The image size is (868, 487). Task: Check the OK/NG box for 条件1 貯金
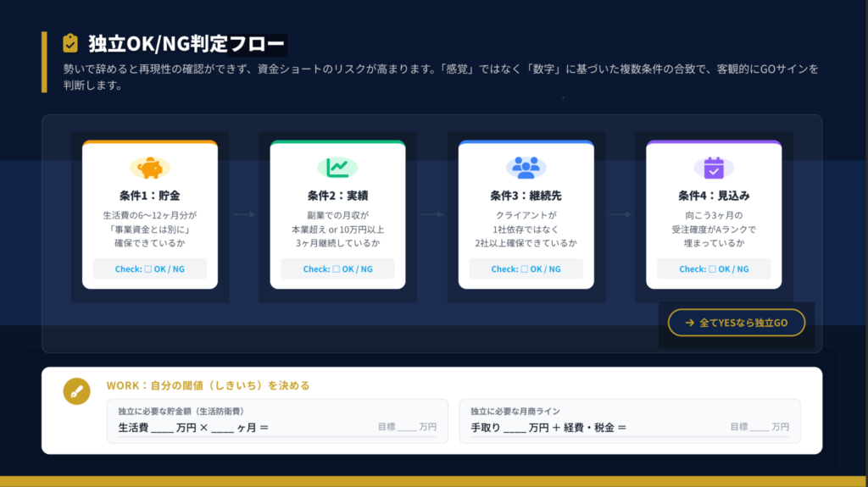coord(148,269)
